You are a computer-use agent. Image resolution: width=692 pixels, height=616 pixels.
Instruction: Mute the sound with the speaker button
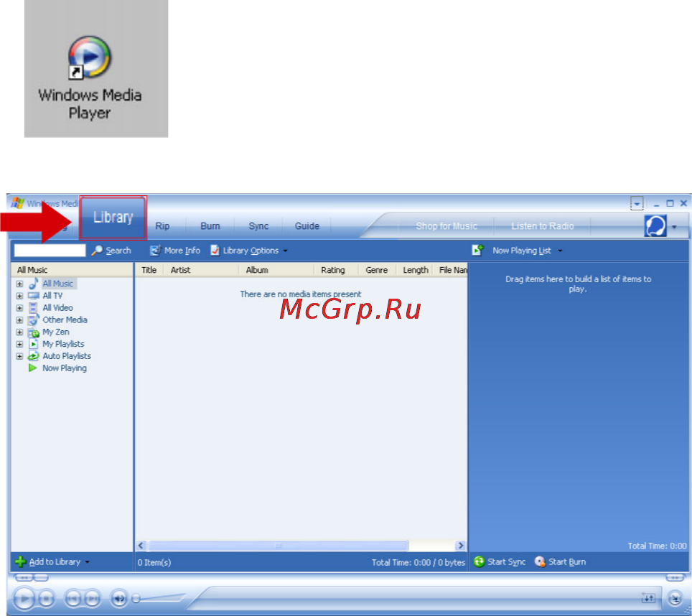118,598
